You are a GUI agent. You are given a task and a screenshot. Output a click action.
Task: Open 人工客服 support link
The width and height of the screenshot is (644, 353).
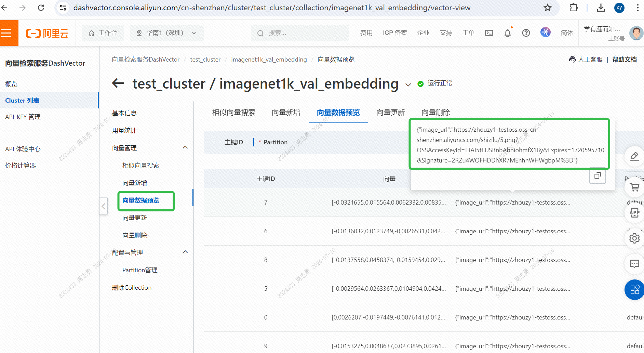tap(586, 60)
